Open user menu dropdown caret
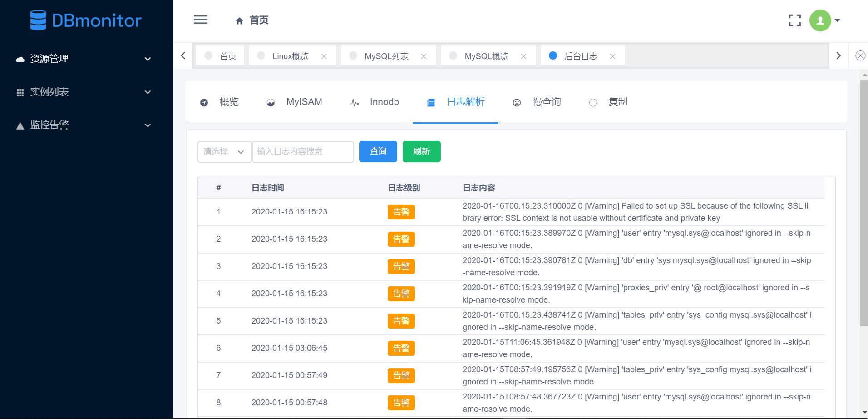Screen dimensions: 868x419 [x=837, y=20]
